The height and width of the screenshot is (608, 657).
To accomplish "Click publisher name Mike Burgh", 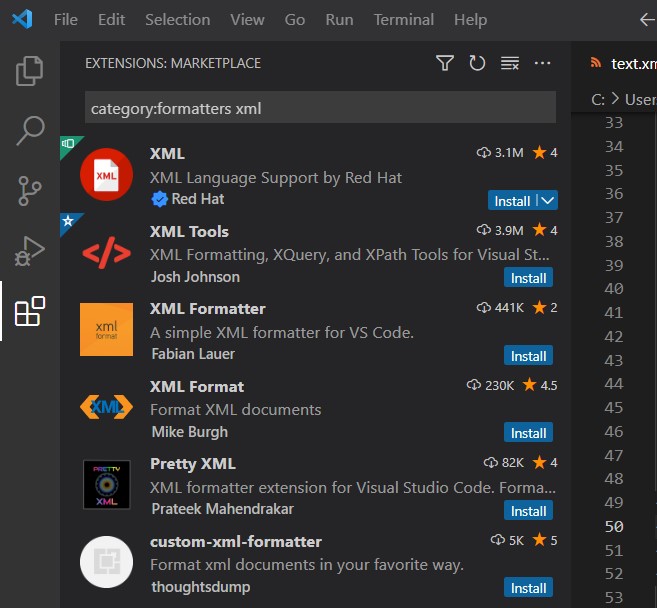I will (190, 432).
